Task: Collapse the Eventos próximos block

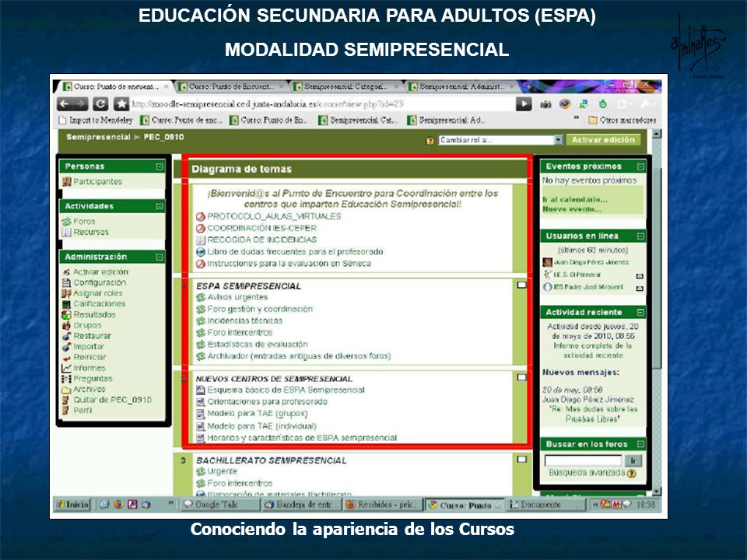Action: (640, 166)
